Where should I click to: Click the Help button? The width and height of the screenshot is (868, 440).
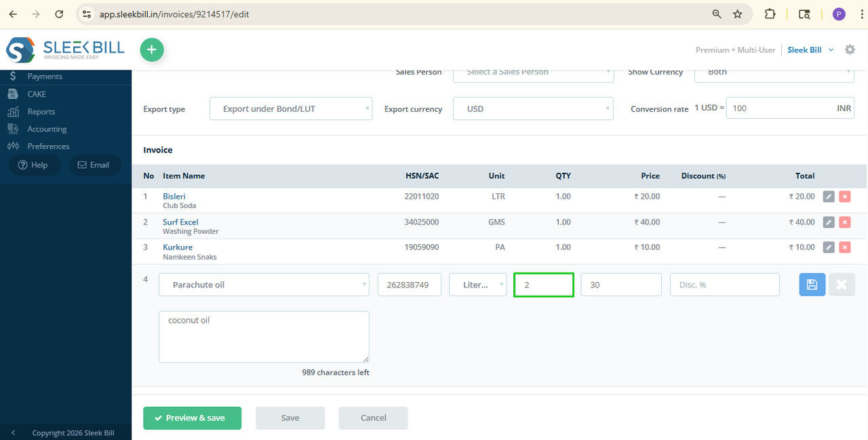[x=33, y=165]
